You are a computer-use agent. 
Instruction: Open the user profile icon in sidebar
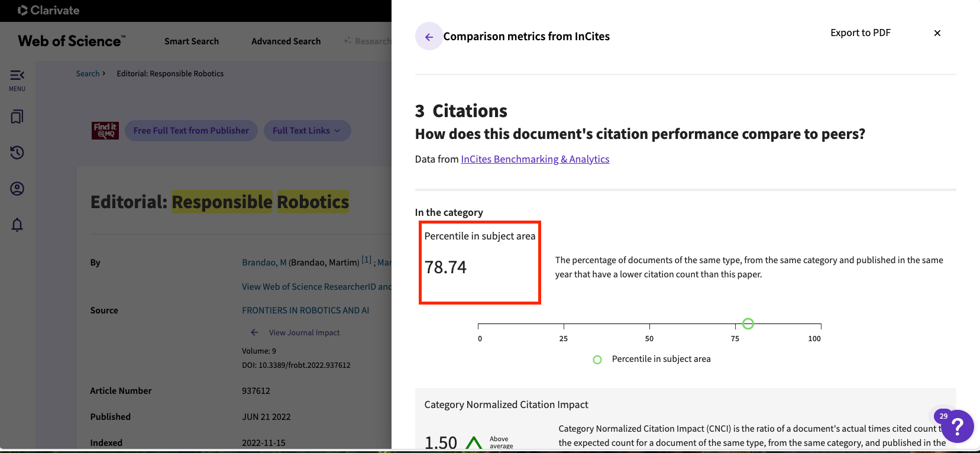[x=17, y=189]
